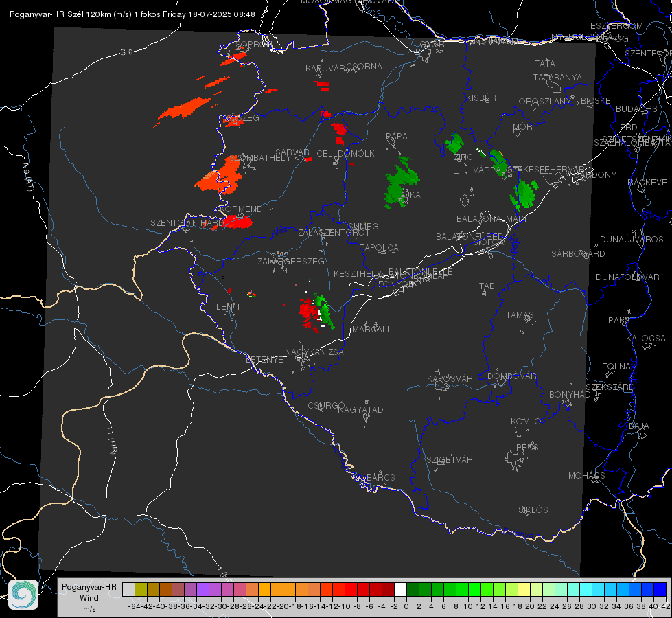Click the DUNAFÖLDVÁR city label
The width and height of the screenshot is (672, 618).
click(x=627, y=277)
